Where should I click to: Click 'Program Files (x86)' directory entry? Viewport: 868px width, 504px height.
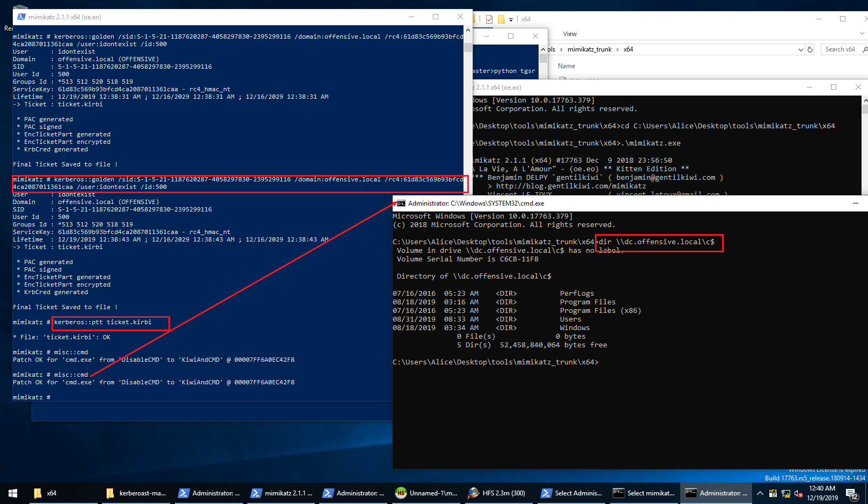click(600, 311)
